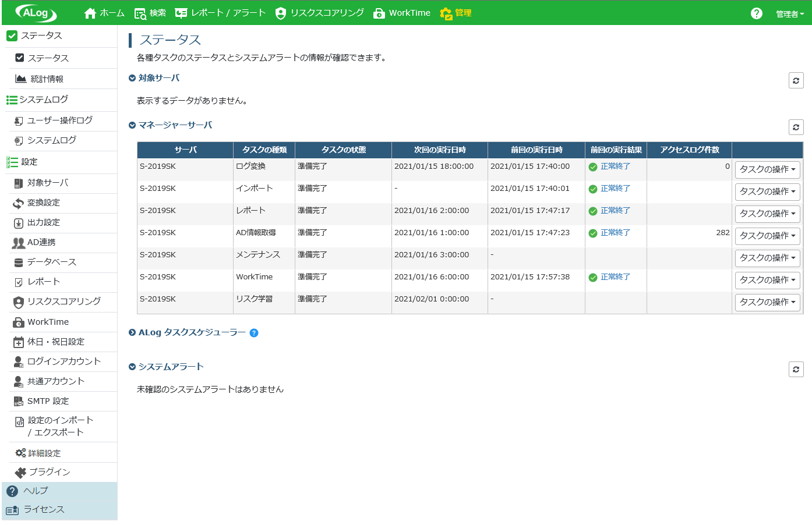
Task: Open the 管理 top menu
Action: [456, 13]
